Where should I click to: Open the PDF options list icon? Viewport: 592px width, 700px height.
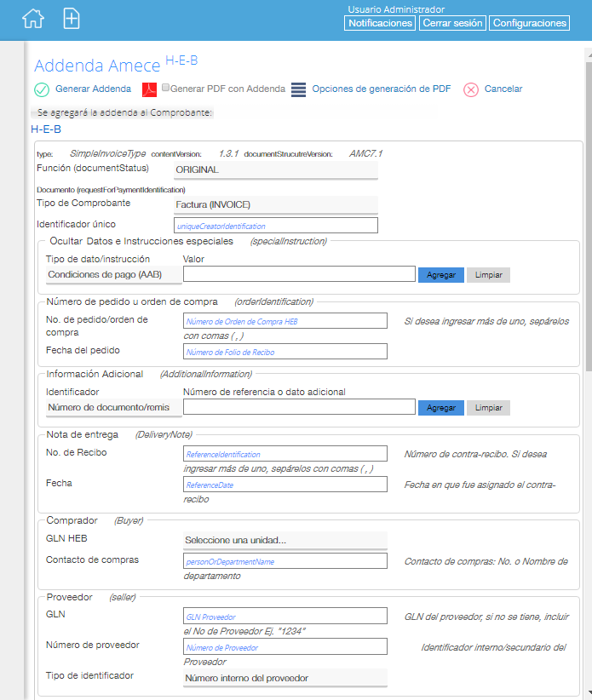click(x=298, y=89)
